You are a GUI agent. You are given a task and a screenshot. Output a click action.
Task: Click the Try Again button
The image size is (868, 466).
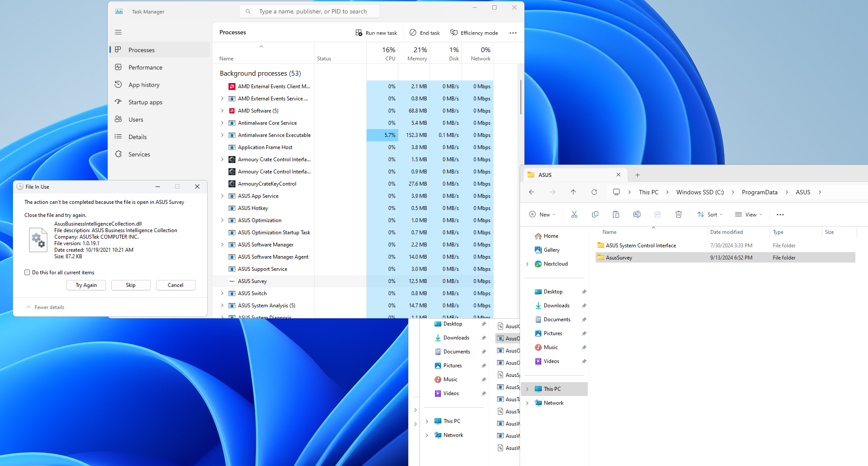[86, 285]
